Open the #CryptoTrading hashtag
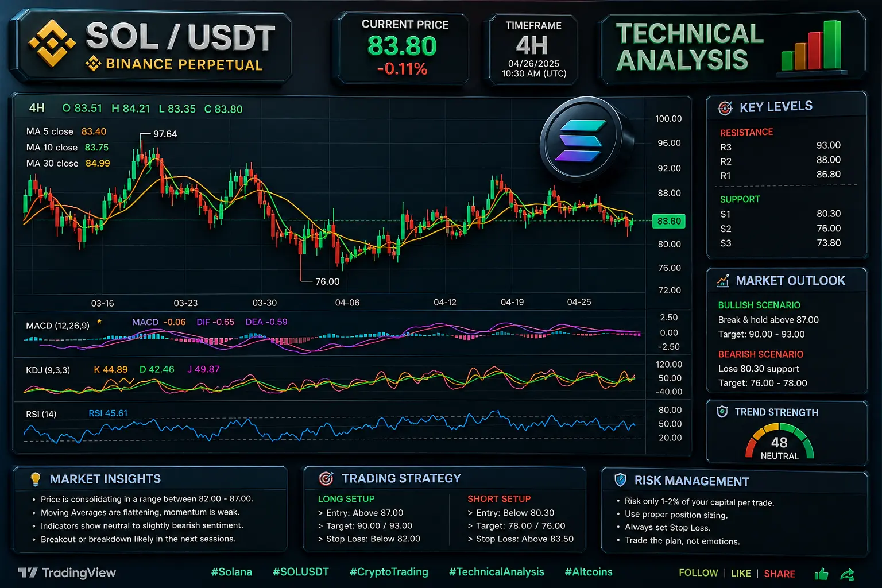Image resolution: width=882 pixels, height=588 pixels. pos(389,572)
